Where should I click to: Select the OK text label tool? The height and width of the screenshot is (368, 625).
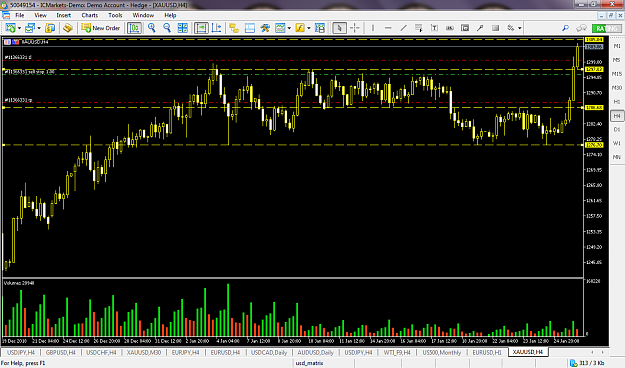pyautogui.click(x=450, y=28)
